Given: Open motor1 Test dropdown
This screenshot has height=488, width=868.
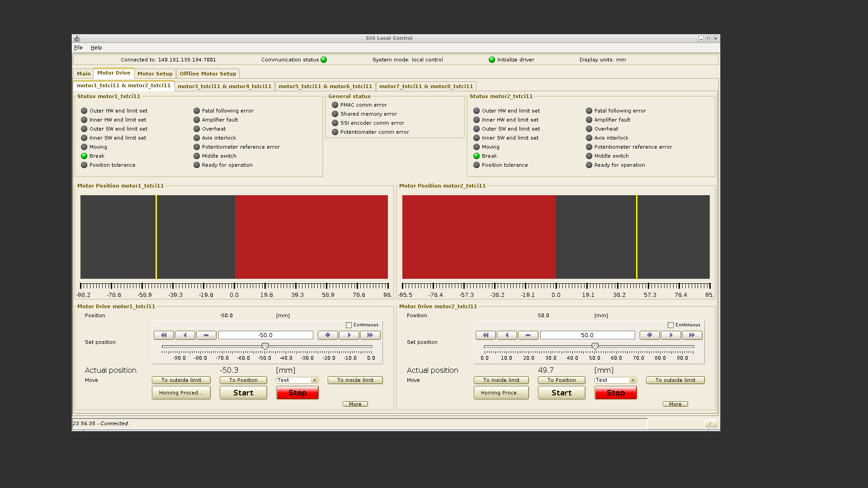Looking at the screenshot, I should (297, 380).
